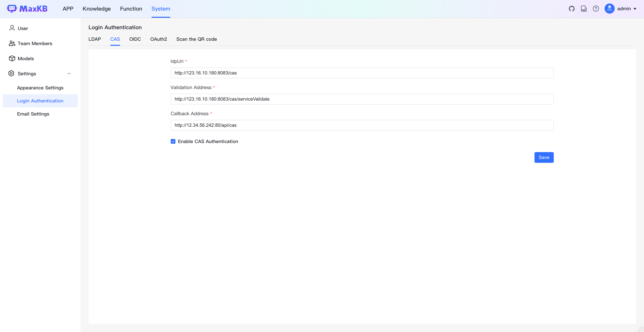The width and height of the screenshot is (644, 332).
Task: Switch to the LDAP tab
Action: click(x=94, y=39)
